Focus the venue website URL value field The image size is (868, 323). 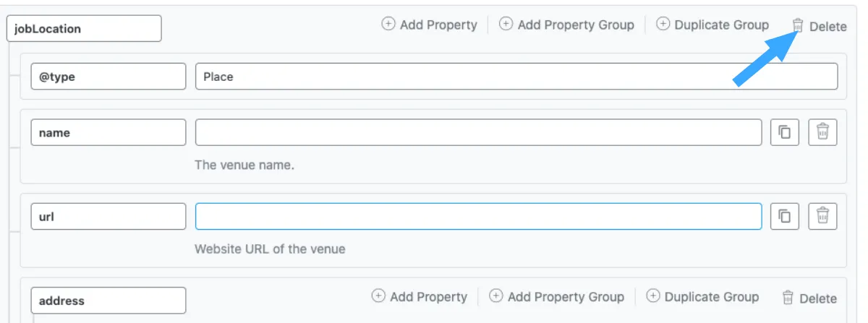(478, 216)
